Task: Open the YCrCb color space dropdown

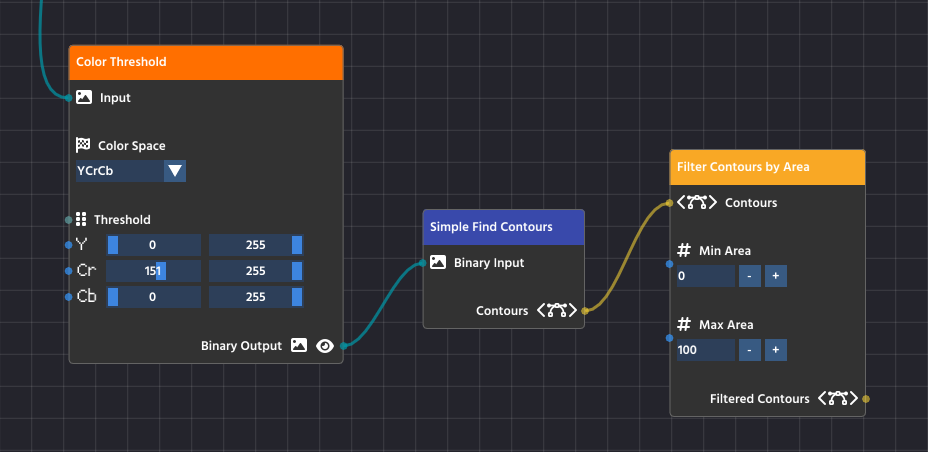Action: (x=131, y=171)
